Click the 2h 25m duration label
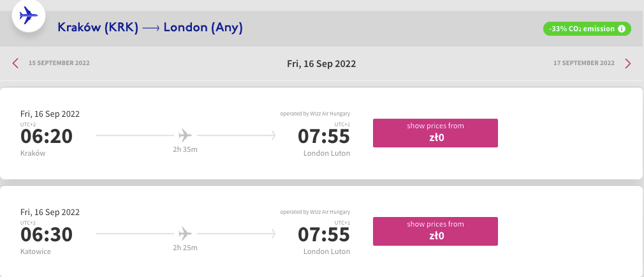The width and height of the screenshot is (644, 277). (x=186, y=248)
